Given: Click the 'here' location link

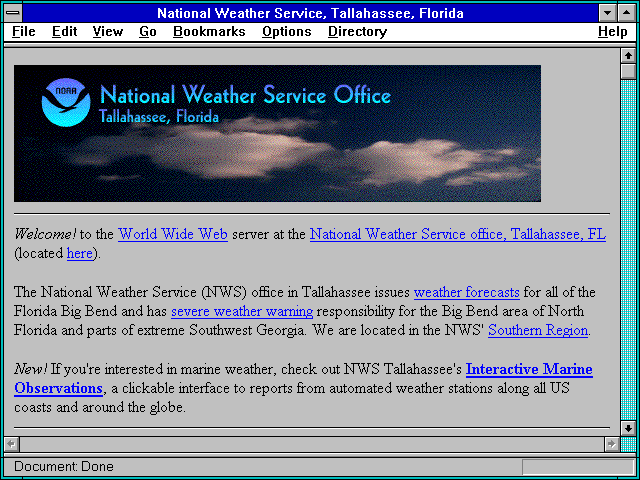Looking at the screenshot, I should tap(80, 253).
